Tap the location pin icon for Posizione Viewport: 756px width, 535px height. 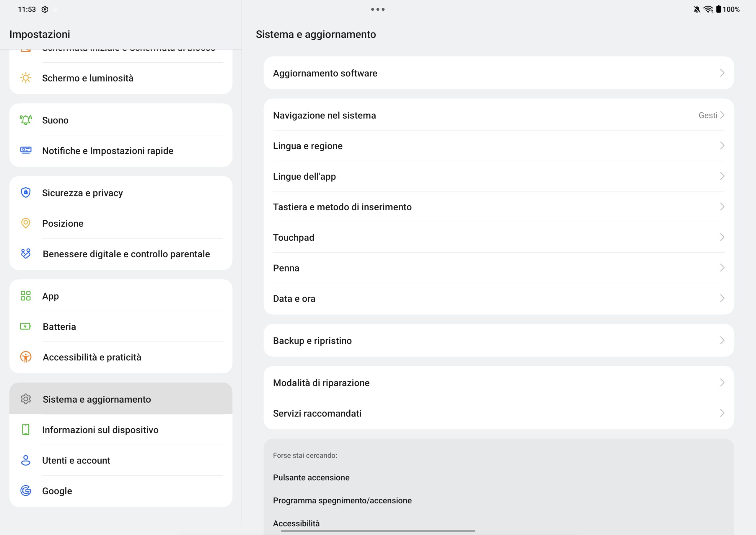point(26,223)
